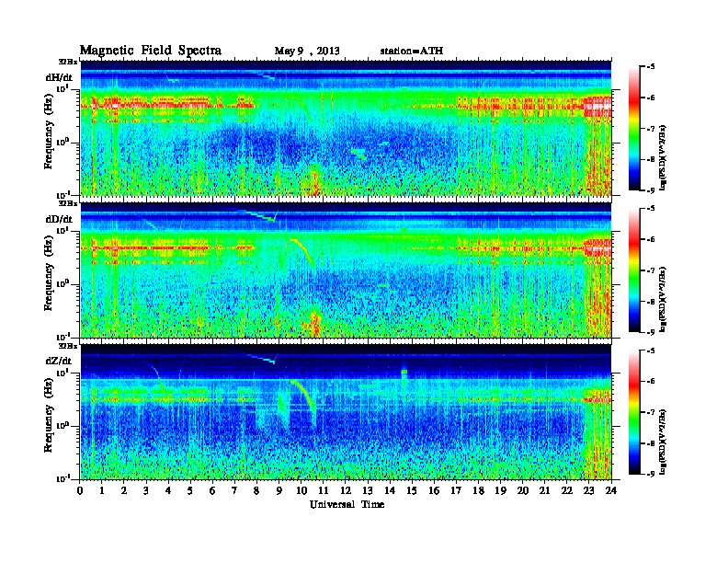Click hour "16" on the Universal Time axis
This screenshot has height=563, width=728.
pyautogui.click(x=434, y=490)
